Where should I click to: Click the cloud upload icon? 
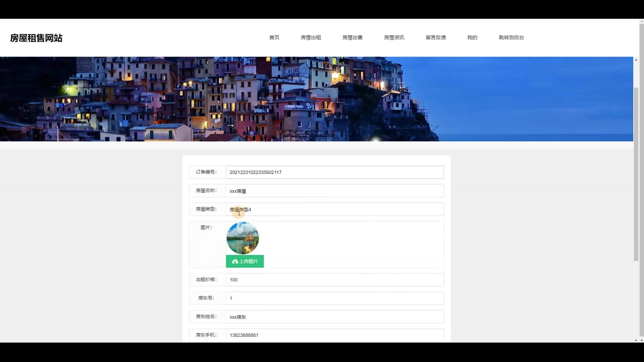click(235, 261)
